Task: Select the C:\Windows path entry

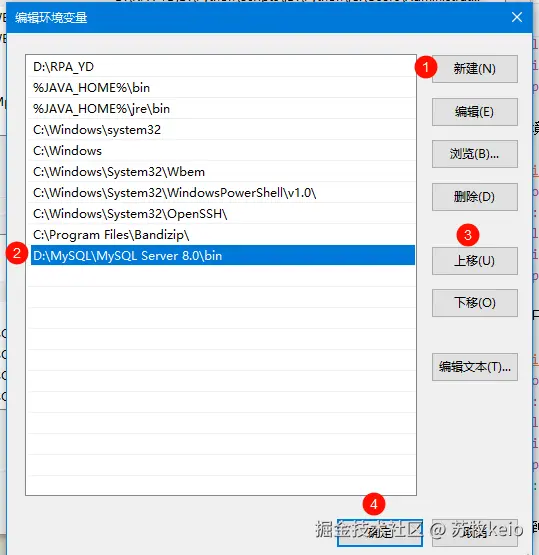Action: pyautogui.click(x=223, y=151)
